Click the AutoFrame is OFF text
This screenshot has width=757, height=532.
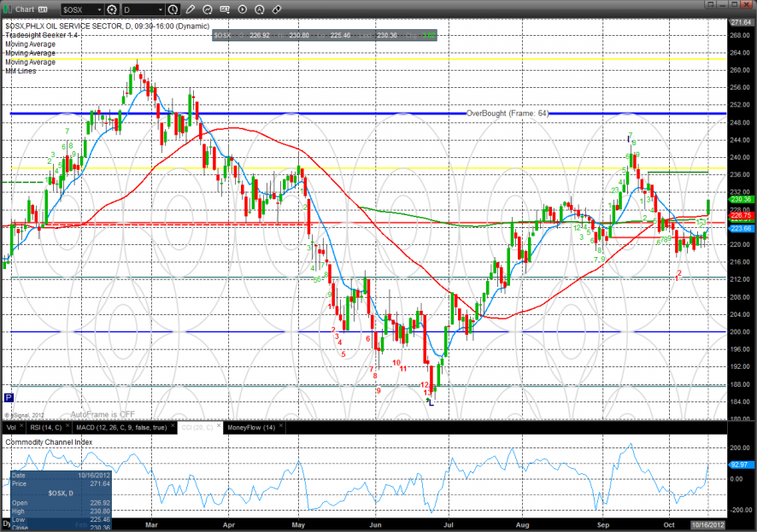(x=103, y=414)
